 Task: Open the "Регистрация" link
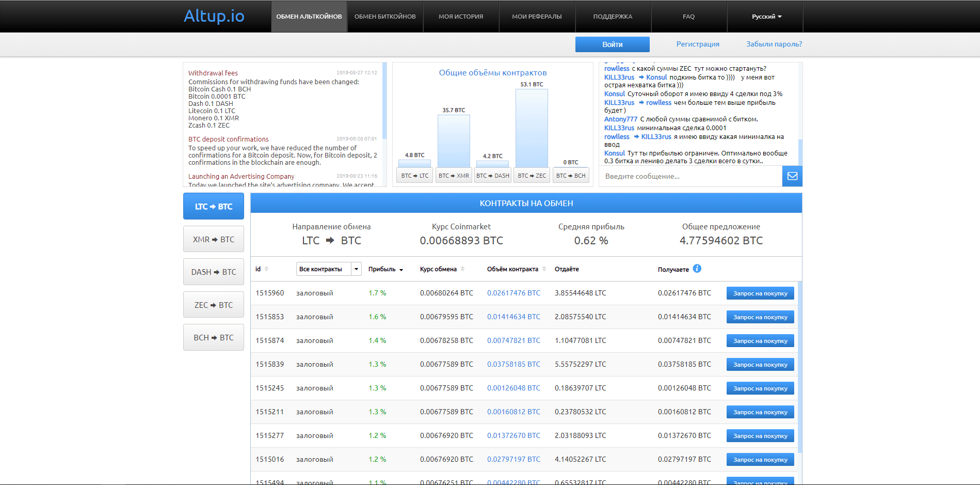697,44
